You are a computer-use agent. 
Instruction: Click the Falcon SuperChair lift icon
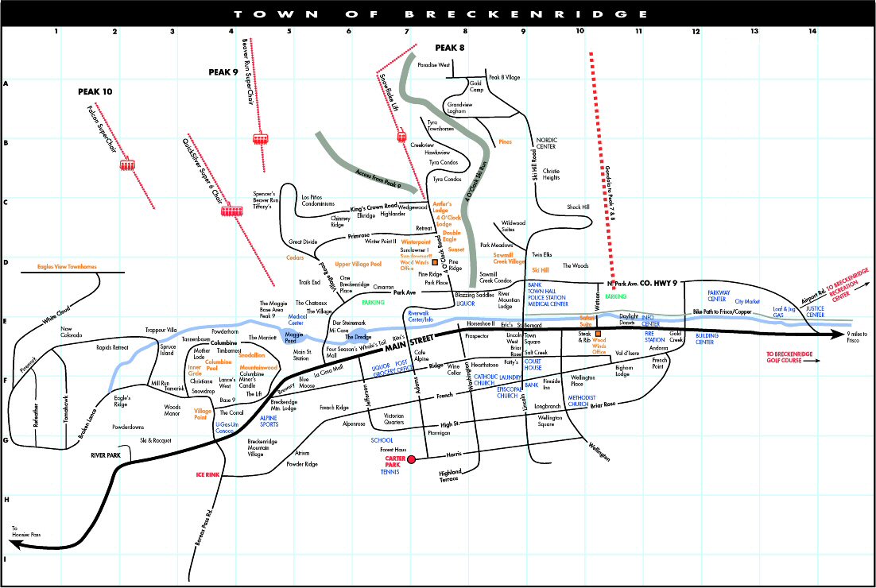coord(126,164)
